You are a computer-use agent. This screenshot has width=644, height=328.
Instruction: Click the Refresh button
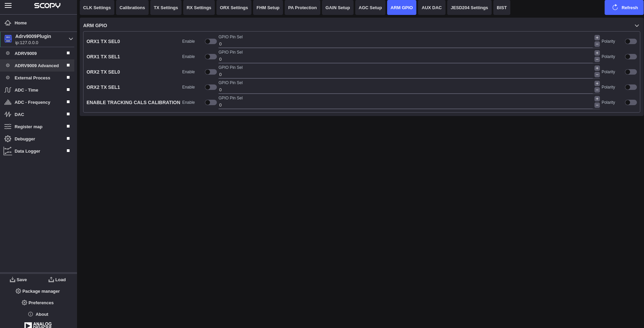[x=624, y=7]
